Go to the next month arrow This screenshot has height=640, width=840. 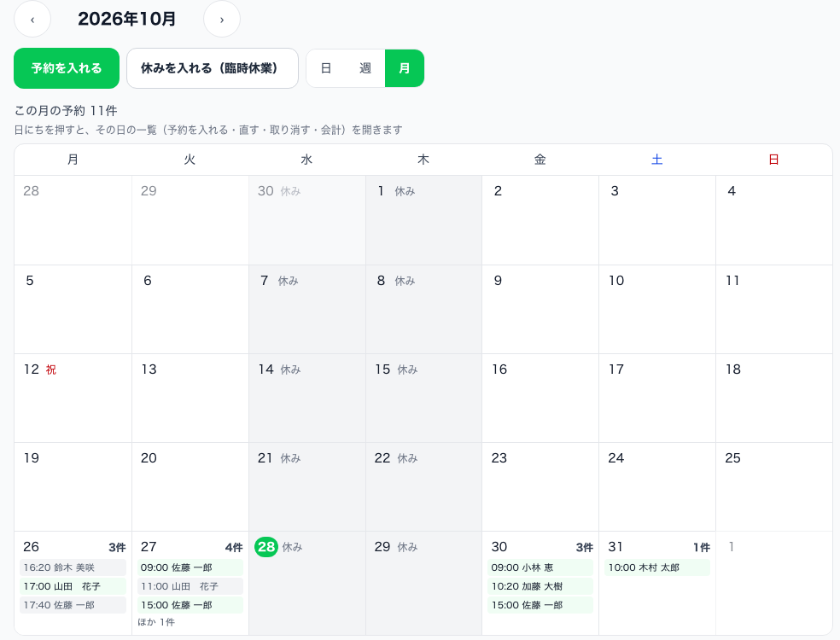(x=222, y=20)
